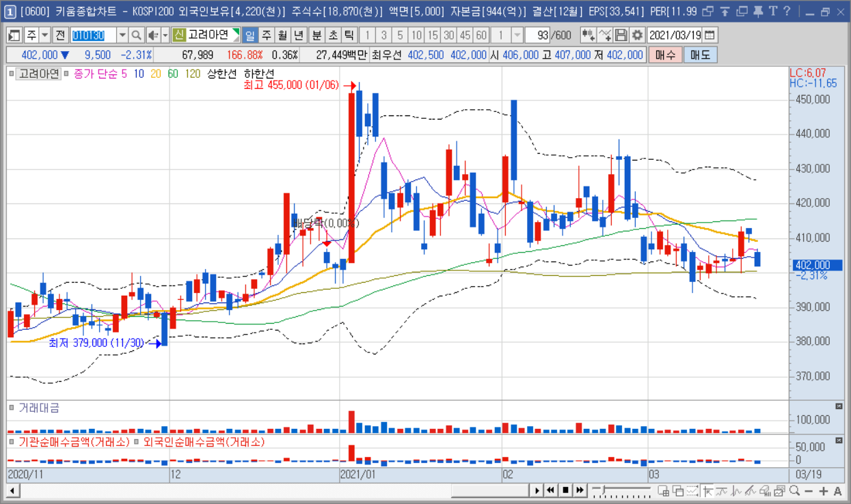Click the 외국인순매수금액(거래소) label
Screen dimensions: 851x504
click(204, 442)
